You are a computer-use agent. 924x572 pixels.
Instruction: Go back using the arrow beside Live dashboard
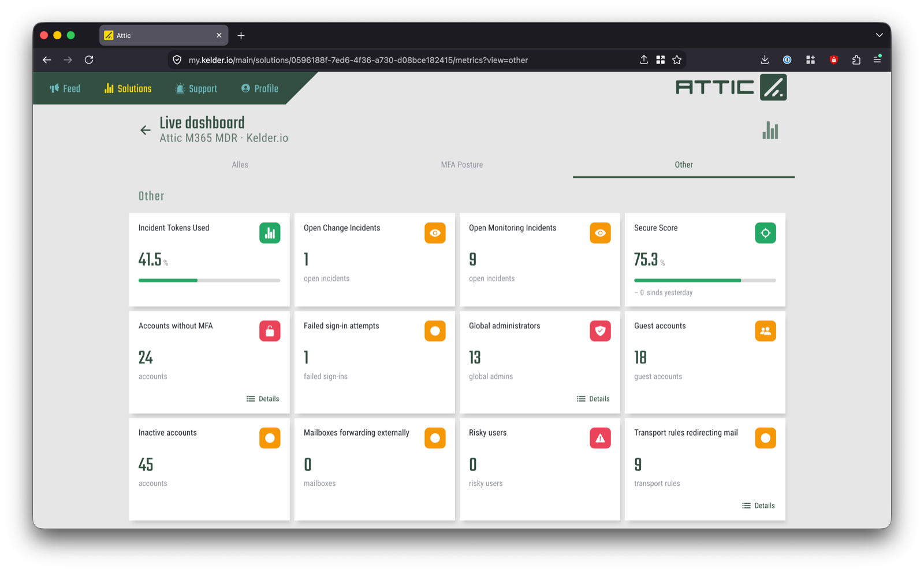[145, 131]
